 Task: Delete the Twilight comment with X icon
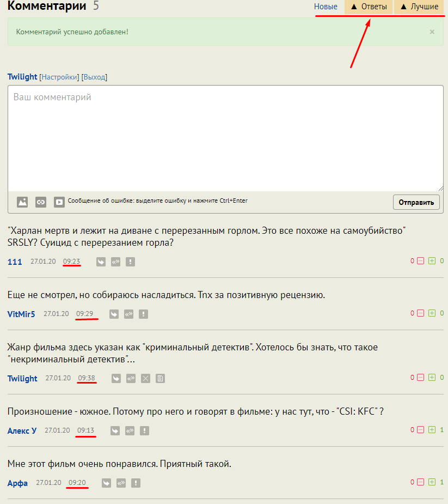145,378
